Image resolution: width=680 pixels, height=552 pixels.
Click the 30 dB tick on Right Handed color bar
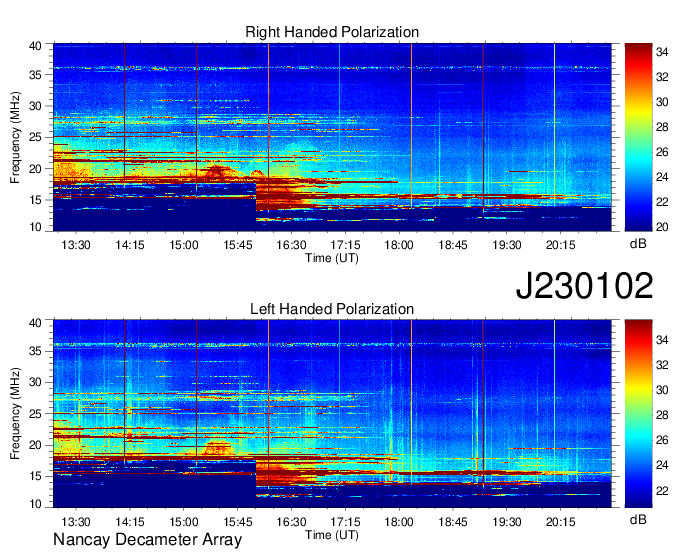click(662, 102)
